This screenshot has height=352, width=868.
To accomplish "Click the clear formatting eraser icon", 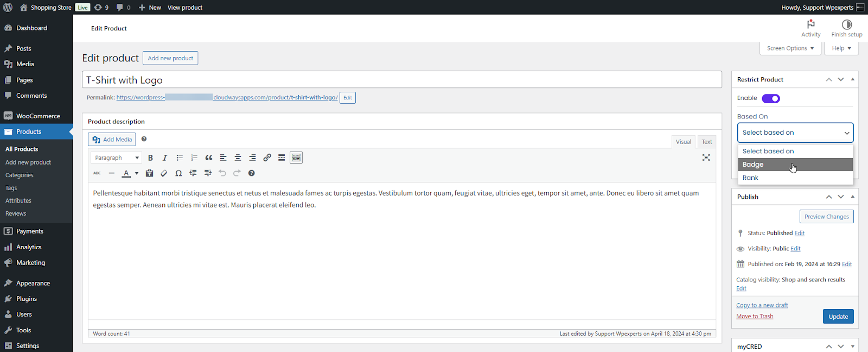I will pyautogui.click(x=164, y=173).
